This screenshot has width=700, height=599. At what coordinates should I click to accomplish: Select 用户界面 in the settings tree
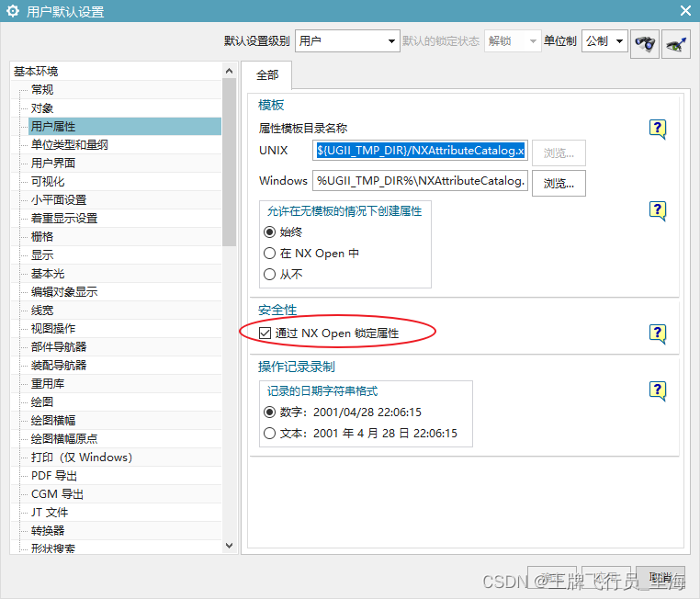[x=53, y=163]
